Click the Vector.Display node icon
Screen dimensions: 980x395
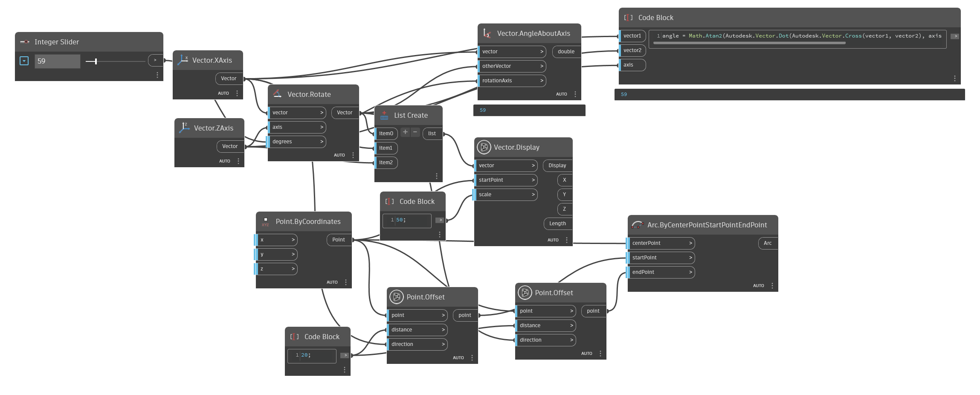484,147
